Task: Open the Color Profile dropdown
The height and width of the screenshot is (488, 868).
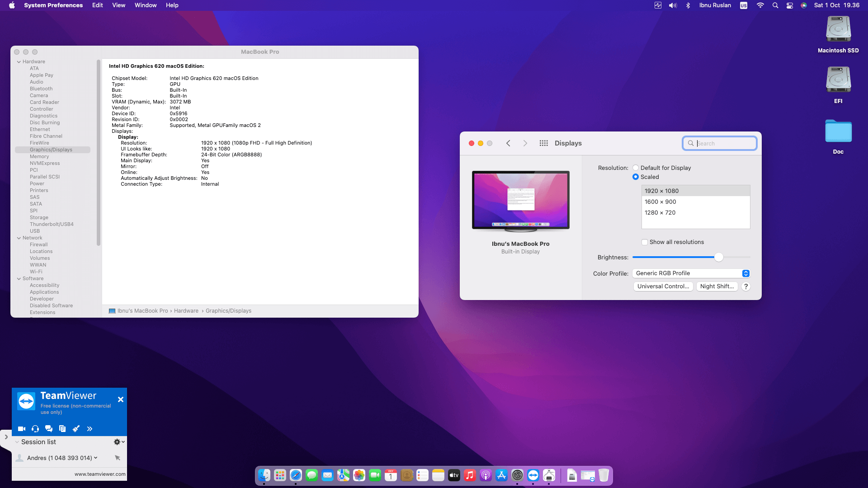Action: point(691,273)
